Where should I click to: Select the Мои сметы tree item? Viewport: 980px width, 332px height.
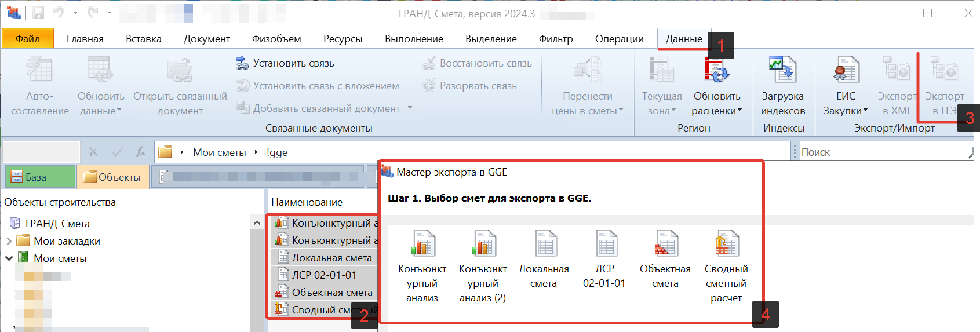[60, 258]
